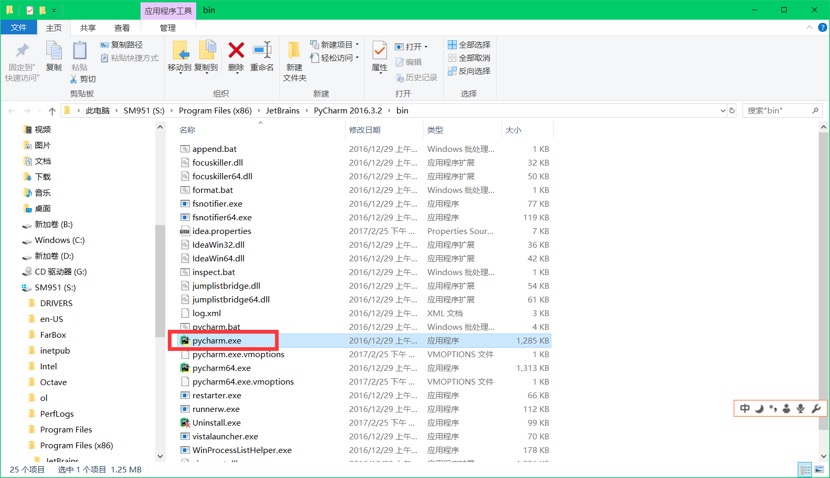
Task: Click the IME moon icon
Action: tap(760, 408)
